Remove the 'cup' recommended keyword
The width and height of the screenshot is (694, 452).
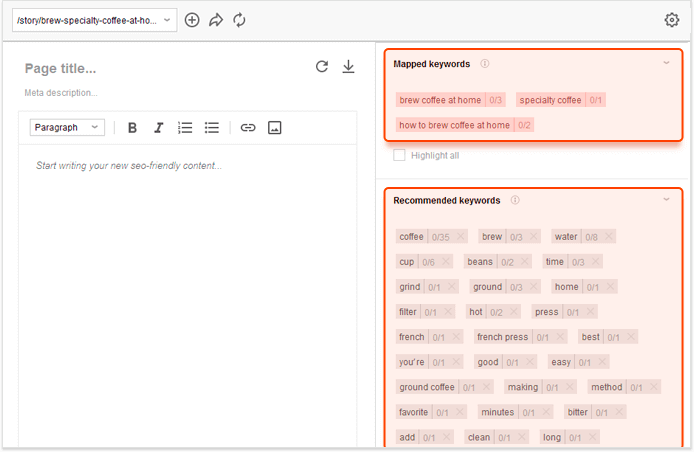click(x=446, y=262)
